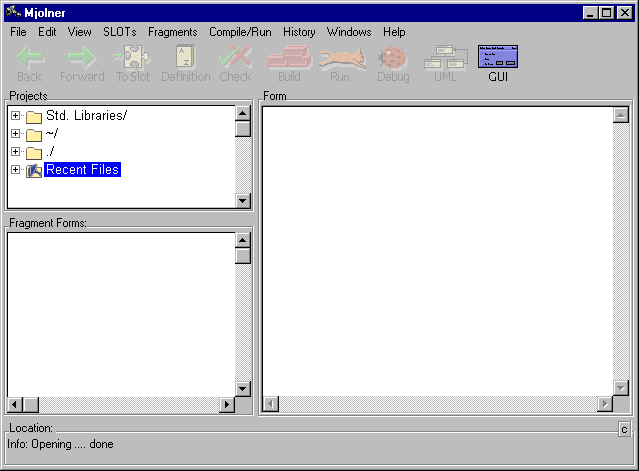The image size is (639, 471).
Task: Click Projects panel scroll down arrow
Action: tap(242, 200)
